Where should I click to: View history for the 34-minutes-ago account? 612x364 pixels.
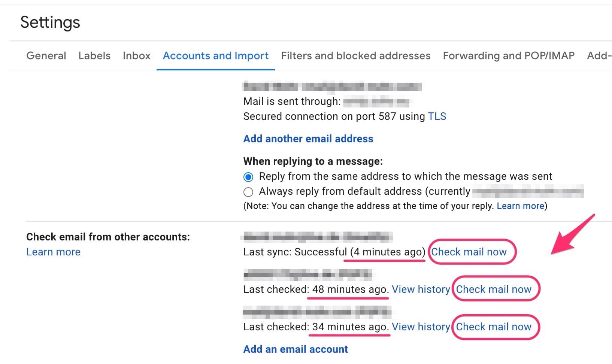421,327
